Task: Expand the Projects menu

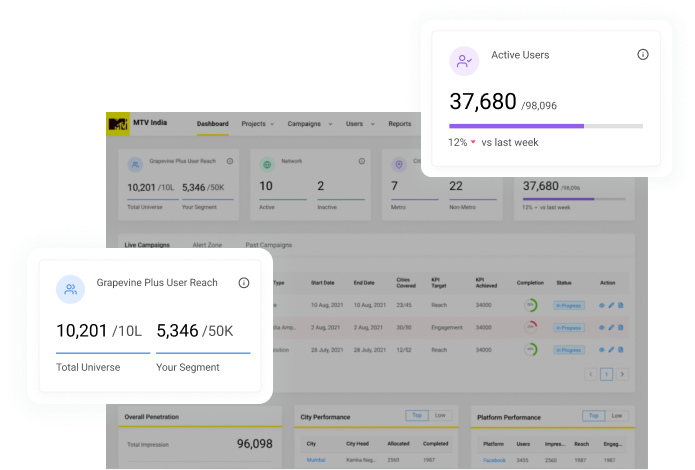Action: coord(258,124)
